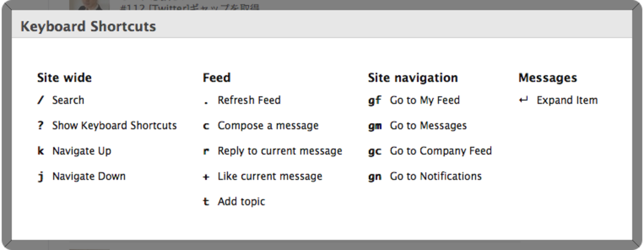Select the Navigate Down shortcut label
This screenshot has height=250, width=644.
point(89,177)
